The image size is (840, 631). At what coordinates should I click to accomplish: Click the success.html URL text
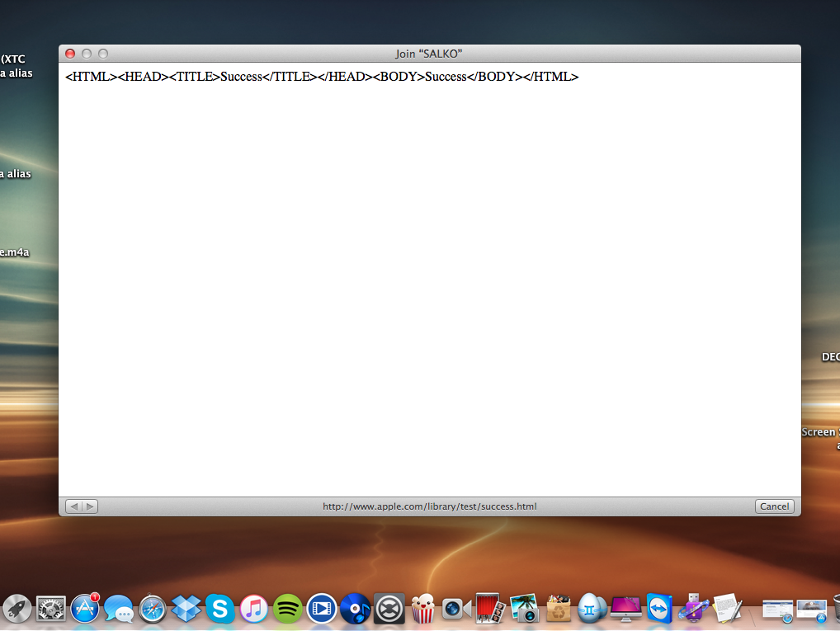(430, 506)
